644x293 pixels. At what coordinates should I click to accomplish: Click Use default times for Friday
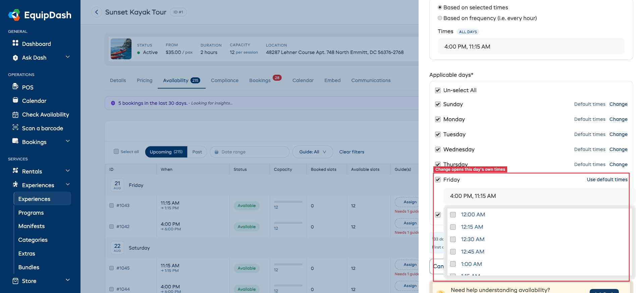coord(607,179)
